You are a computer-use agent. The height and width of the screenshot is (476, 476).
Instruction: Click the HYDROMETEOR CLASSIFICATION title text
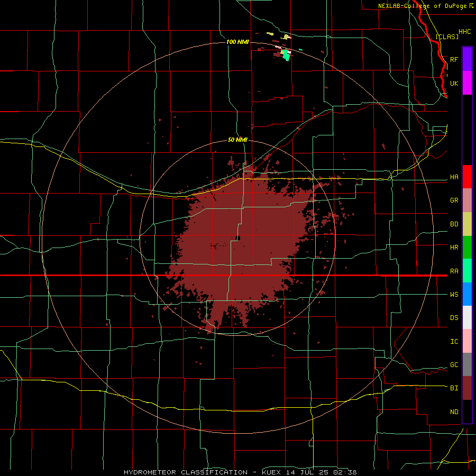pyautogui.click(x=186, y=472)
